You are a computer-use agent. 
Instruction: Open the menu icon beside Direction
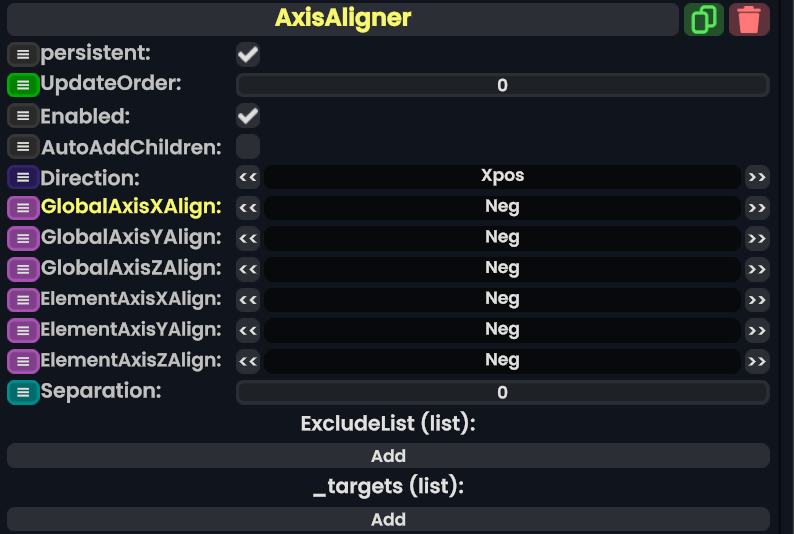[x=22, y=177]
